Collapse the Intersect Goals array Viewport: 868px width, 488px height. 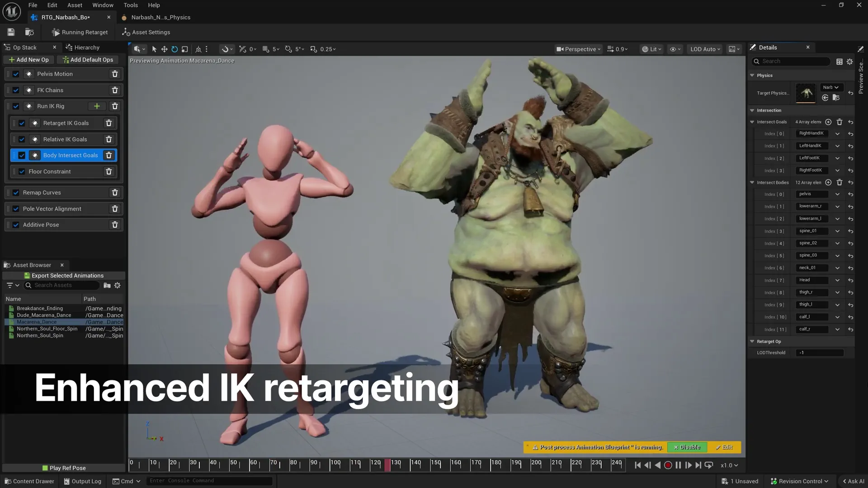point(752,122)
